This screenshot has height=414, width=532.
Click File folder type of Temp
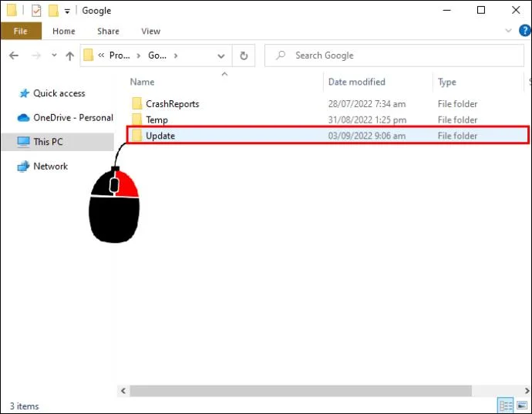457,119
